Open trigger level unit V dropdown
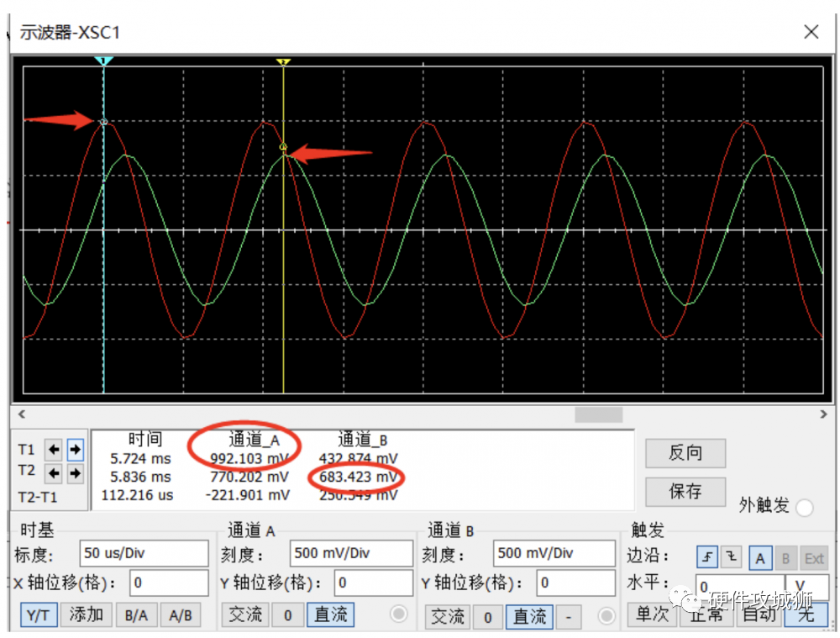 tap(807, 585)
